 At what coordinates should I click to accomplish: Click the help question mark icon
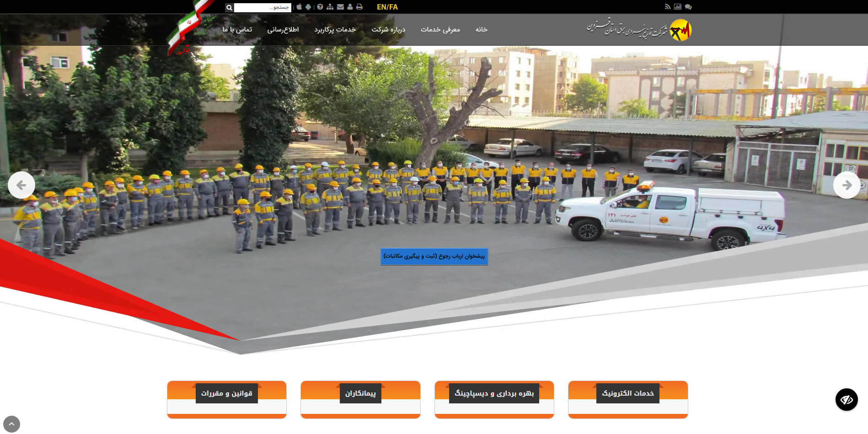pyautogui.click(x=320, y=7)
